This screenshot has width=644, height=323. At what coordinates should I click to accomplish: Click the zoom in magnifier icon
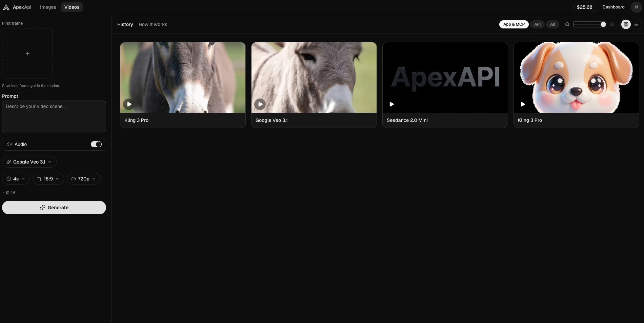(x=612, y=24)
